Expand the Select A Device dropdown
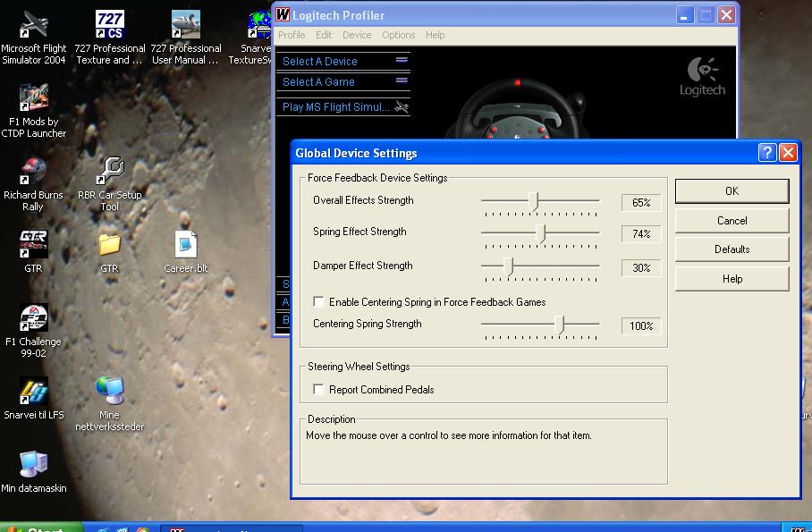This screenshot has height=532, width=812. [343, 61]
